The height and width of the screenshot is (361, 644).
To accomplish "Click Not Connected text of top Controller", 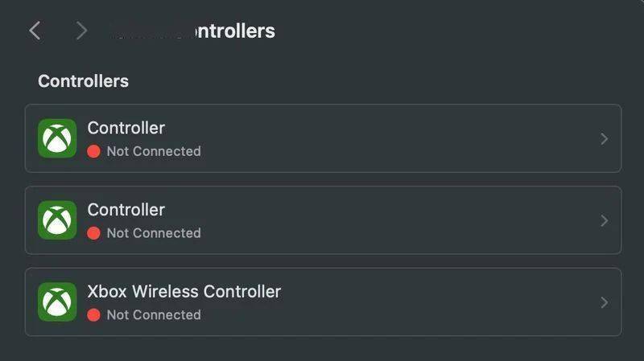I will tap(154, 151).
